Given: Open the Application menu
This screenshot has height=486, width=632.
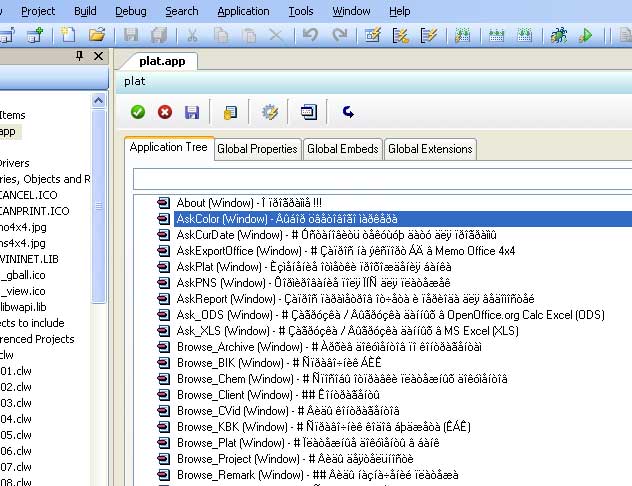Looking at the screenshot, I should [243, 11].
